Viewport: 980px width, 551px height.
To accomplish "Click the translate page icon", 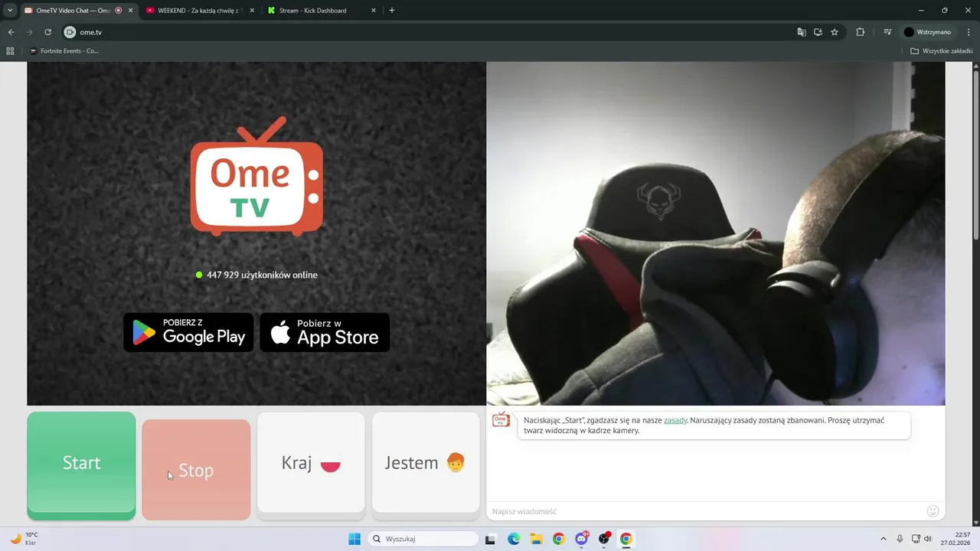I will 802,32.
